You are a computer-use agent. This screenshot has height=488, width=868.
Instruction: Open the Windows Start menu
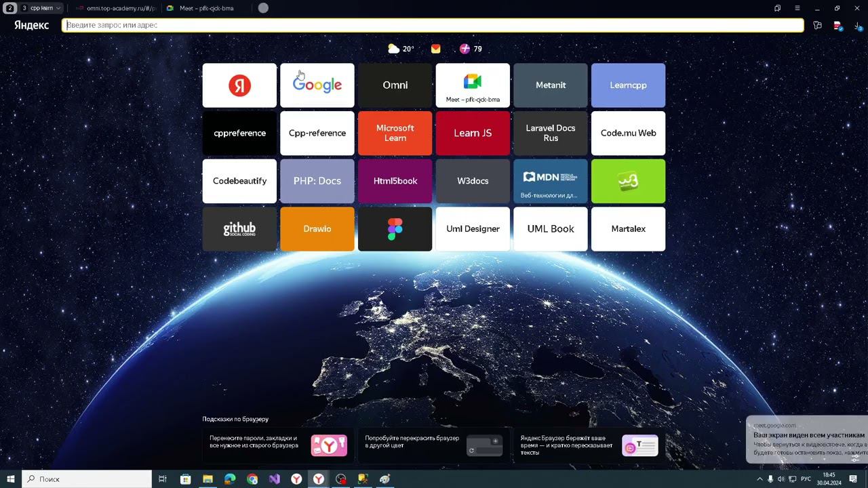[11, 479]
